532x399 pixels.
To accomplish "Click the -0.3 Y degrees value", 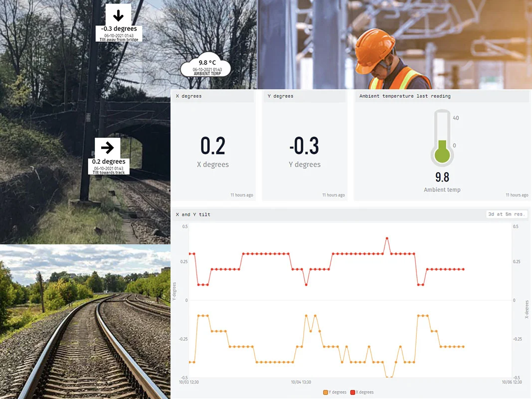I will pos(304,146).
